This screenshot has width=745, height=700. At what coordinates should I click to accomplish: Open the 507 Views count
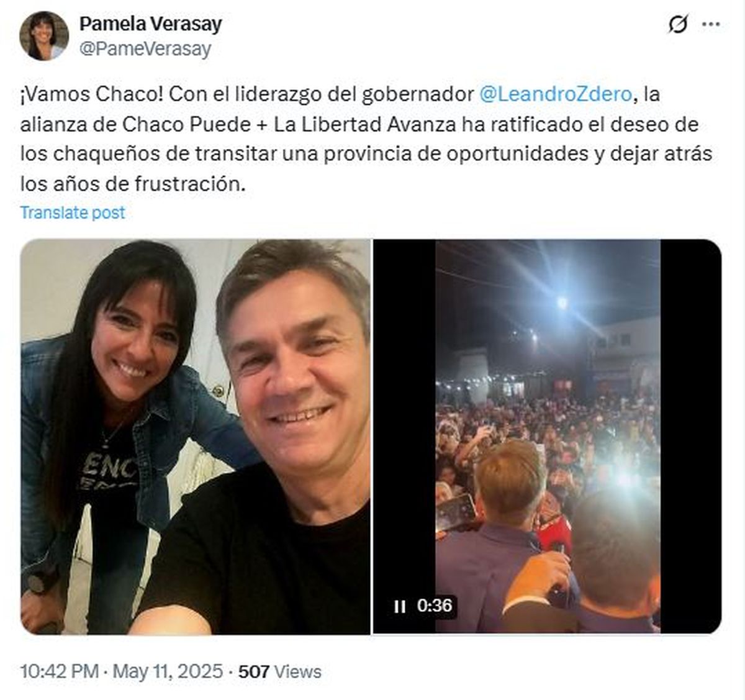(280, 671)
